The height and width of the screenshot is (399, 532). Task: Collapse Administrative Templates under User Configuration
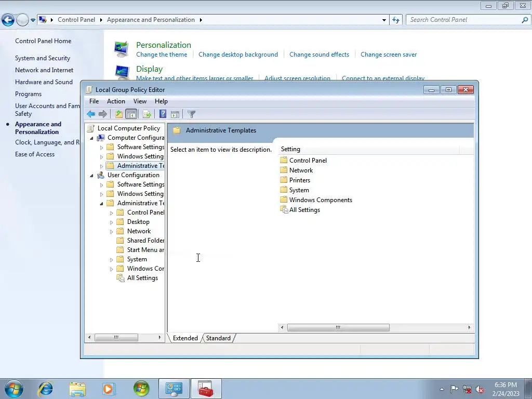(101, 204)
